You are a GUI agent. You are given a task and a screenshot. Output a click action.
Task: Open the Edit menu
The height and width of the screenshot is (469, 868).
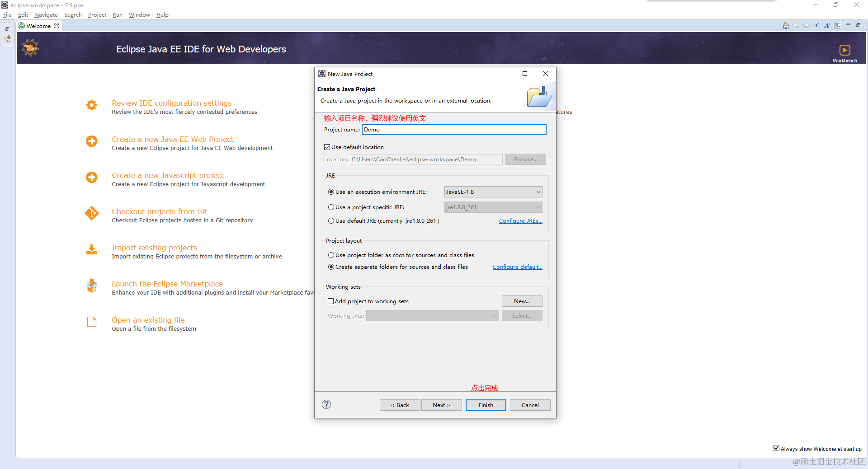[x=23, y=14]
